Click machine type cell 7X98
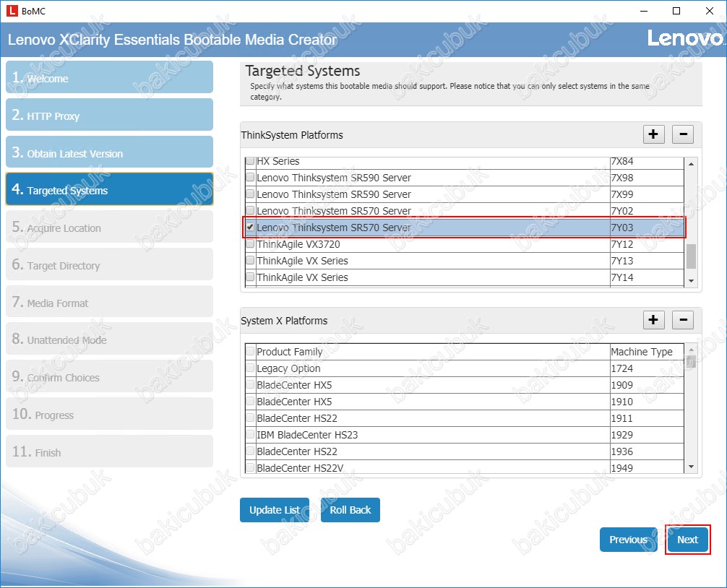 point(647,178)
